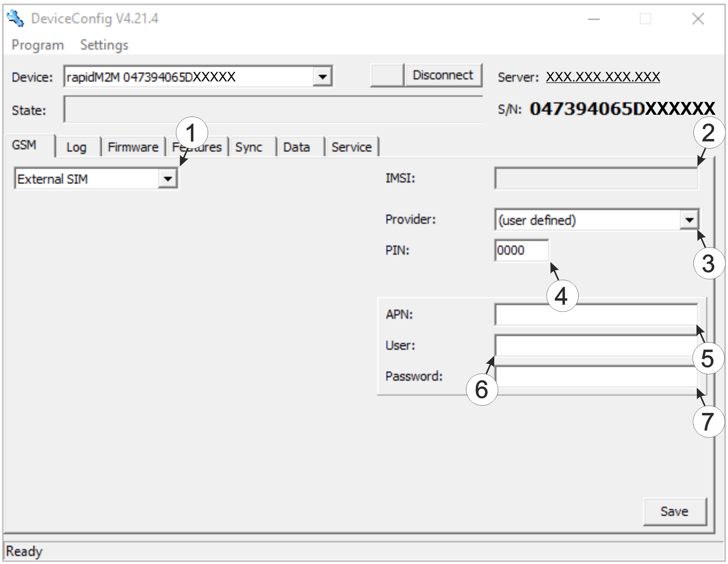The image size is (728, 564).
Task: Select the Data tab
Action: pyautogui.click(x=296, y=147)
